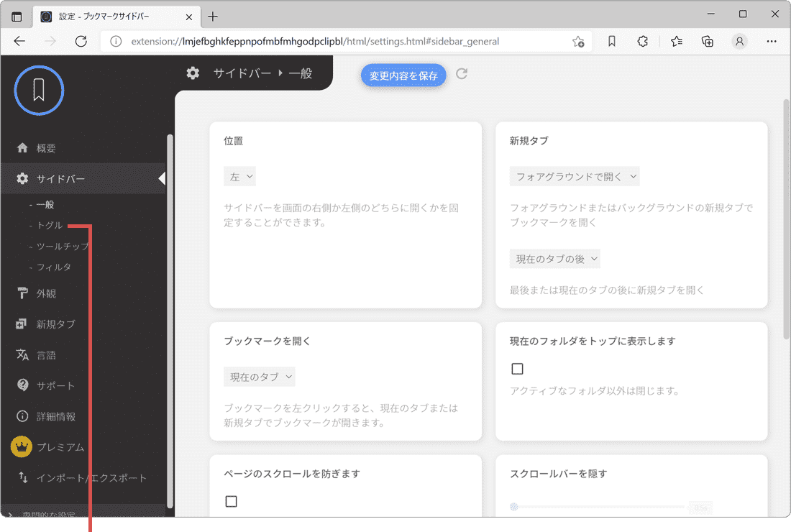
Task: Click the import/export arrows icon
Action: pos(23,477)
